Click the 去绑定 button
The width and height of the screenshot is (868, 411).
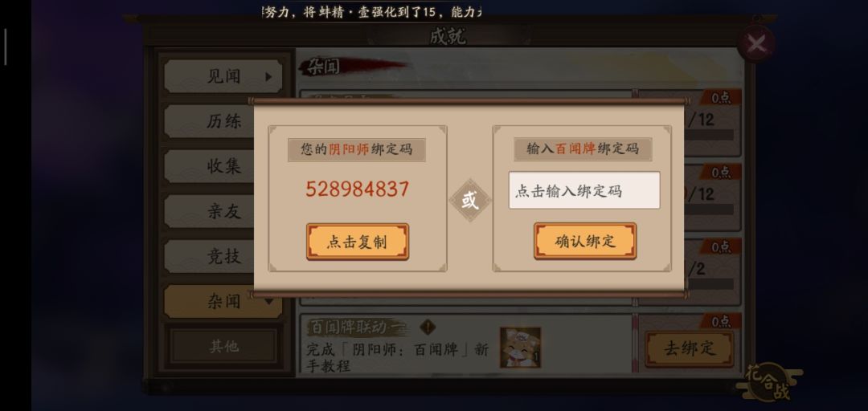[x=690, y=348]
